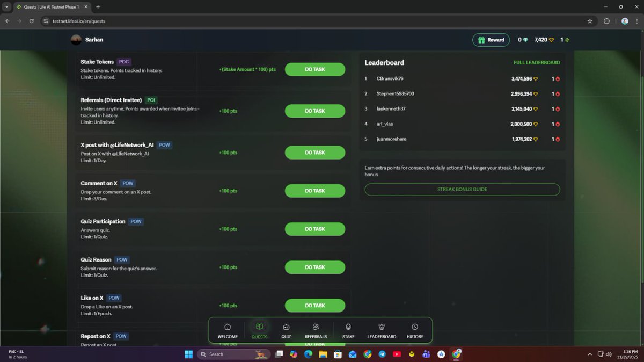Open Microsoft Teams from the taskbar

click(426, 354)
